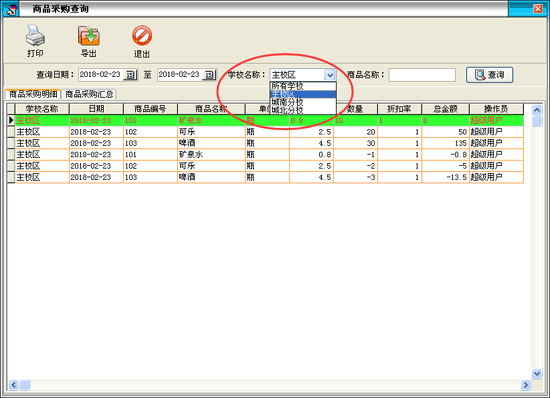Image resolution: width=550 pixels, height=398 pixels.
Task: Select 所有学校 from the dropdown list
Action: (x=303, y=86)
